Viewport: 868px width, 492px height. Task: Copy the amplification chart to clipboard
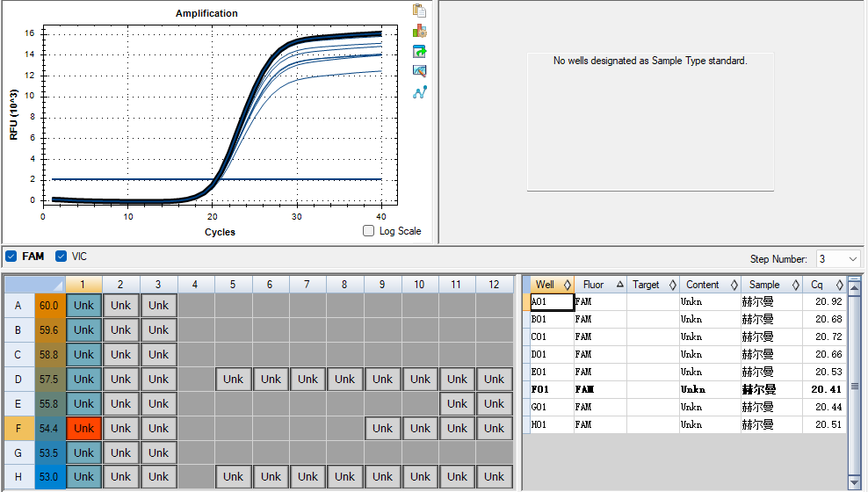pyautogui.click(x=420, y=11)
